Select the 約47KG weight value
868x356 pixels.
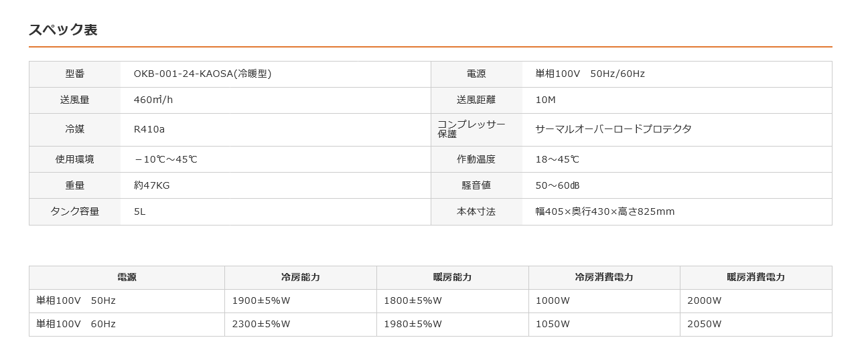(151, 185)
